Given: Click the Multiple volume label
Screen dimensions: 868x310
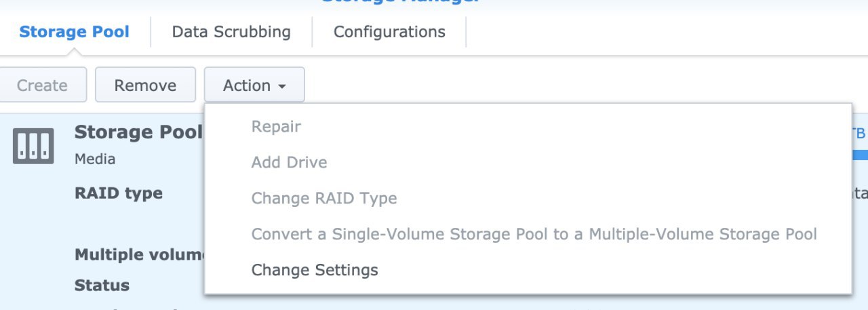Looking at the screenshot, I should 139,255.
